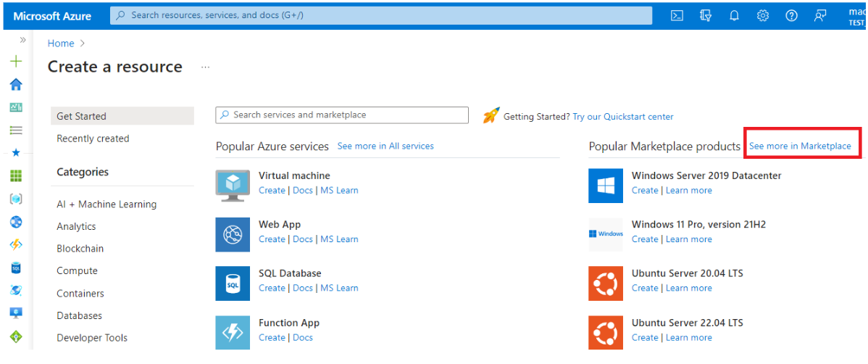868x364 pixels.
Task: Click the Favorites star icon in sidebar
Action: [16, 152]
